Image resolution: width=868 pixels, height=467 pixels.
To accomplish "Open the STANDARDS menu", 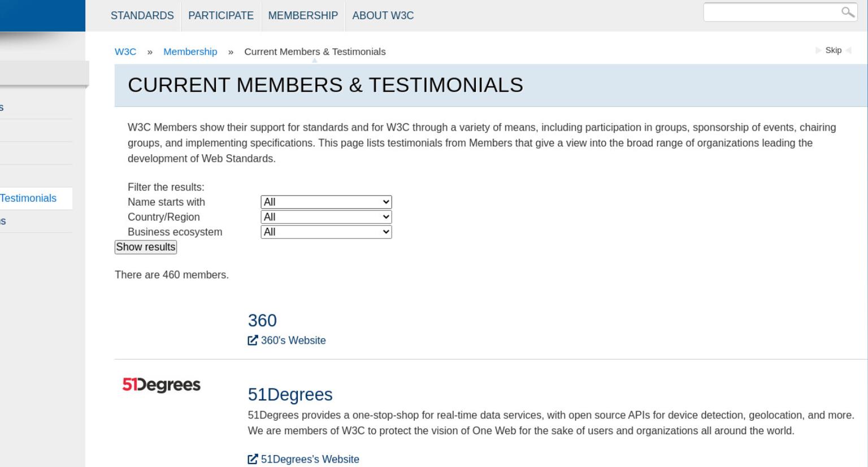I will [142, 16].
